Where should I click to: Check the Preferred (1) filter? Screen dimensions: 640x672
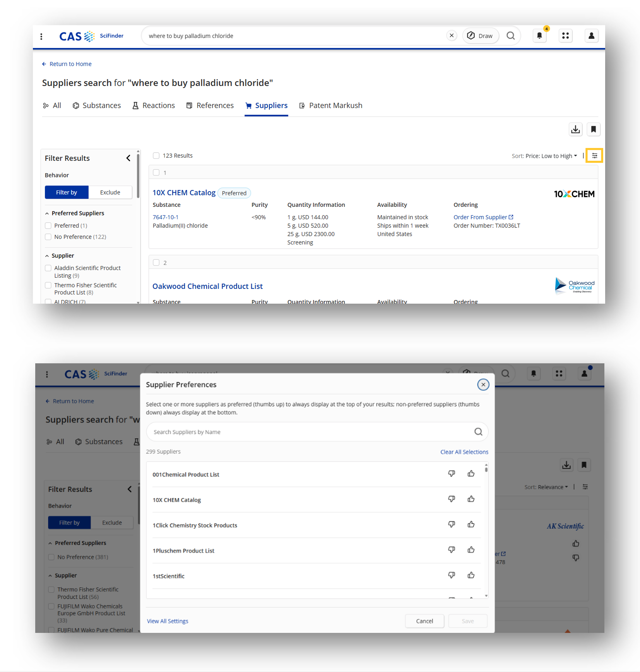(48, 226)
